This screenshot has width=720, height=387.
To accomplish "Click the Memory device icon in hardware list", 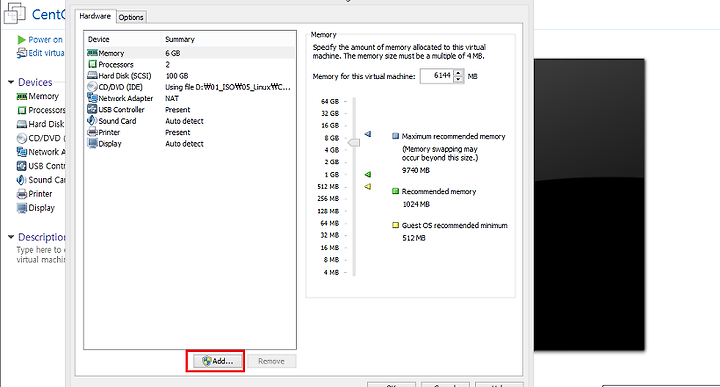I will tap(92, 53).
